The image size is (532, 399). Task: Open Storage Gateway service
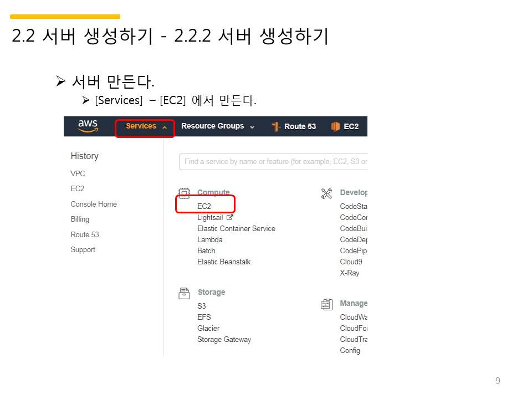pos(224,339)
